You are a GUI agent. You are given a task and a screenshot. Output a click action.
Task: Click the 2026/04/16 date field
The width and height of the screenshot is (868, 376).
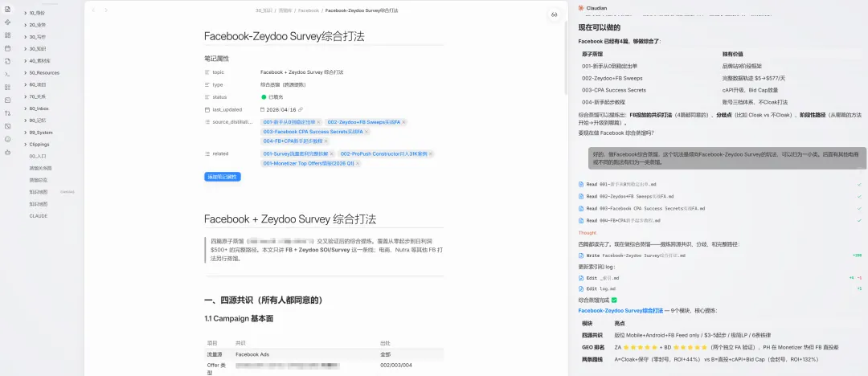[281, 109]
